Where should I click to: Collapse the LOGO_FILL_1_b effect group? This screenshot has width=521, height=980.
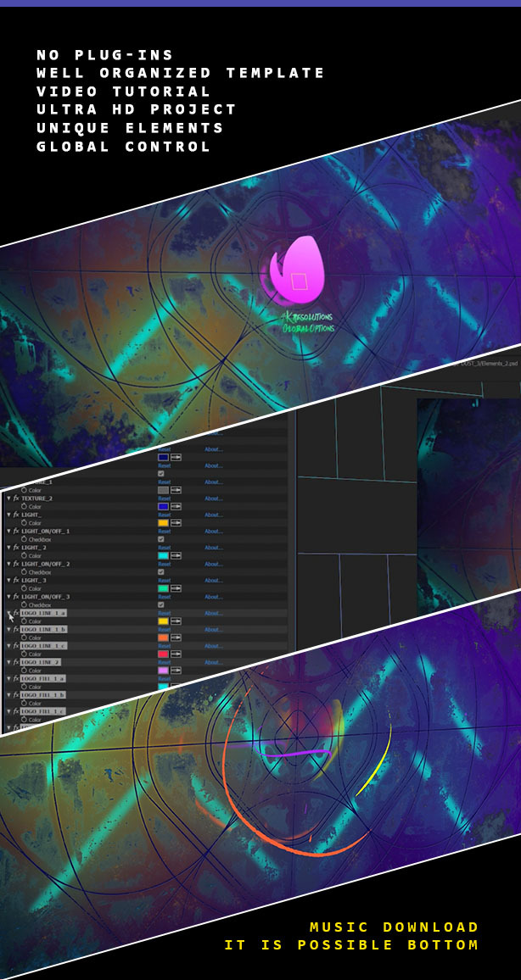click(8, 695)
